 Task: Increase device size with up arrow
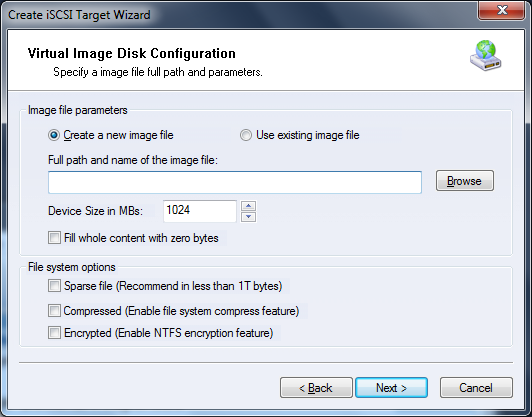coord(249,206)
